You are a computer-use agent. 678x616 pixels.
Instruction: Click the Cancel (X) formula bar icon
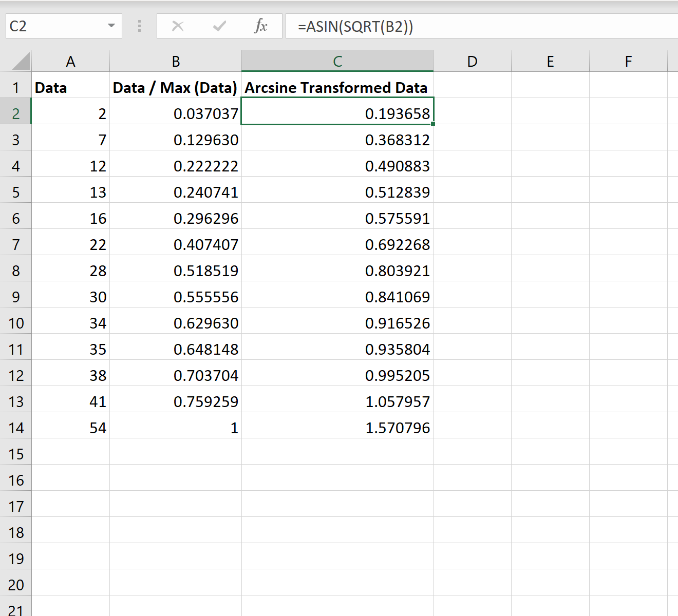(x=178, y=26)
